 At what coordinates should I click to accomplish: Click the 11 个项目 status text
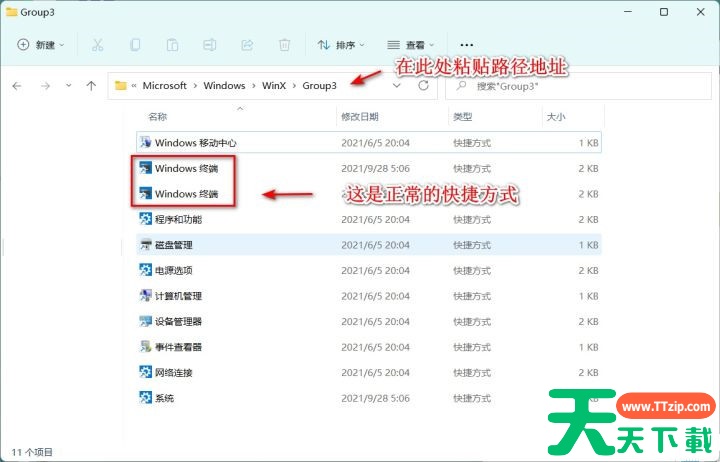coord(32,452)
